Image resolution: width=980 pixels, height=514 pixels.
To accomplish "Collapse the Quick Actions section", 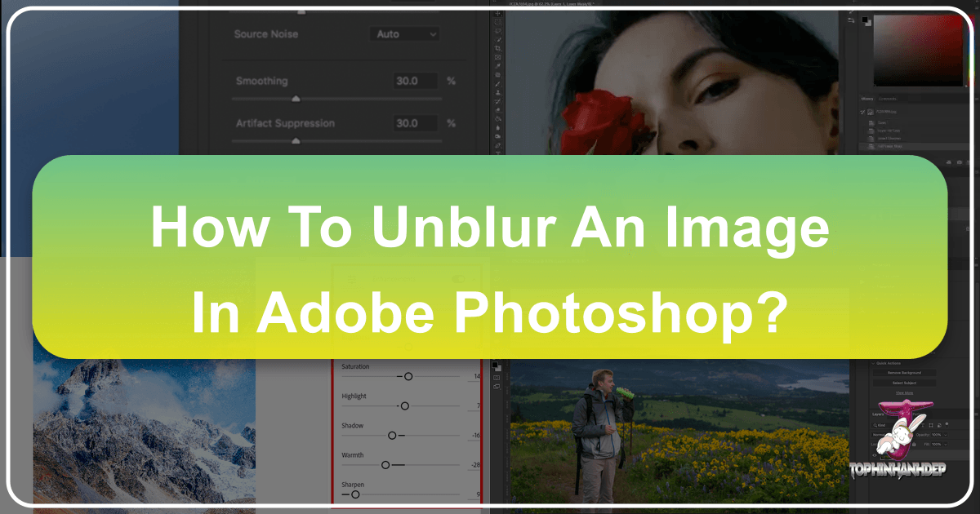I will (x=874, y=363).
